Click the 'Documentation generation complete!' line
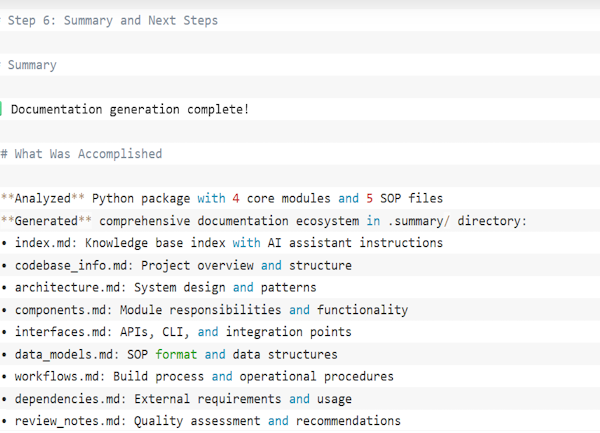The width and height of the screenshot is (600, 433). click(x=129, y=109)
